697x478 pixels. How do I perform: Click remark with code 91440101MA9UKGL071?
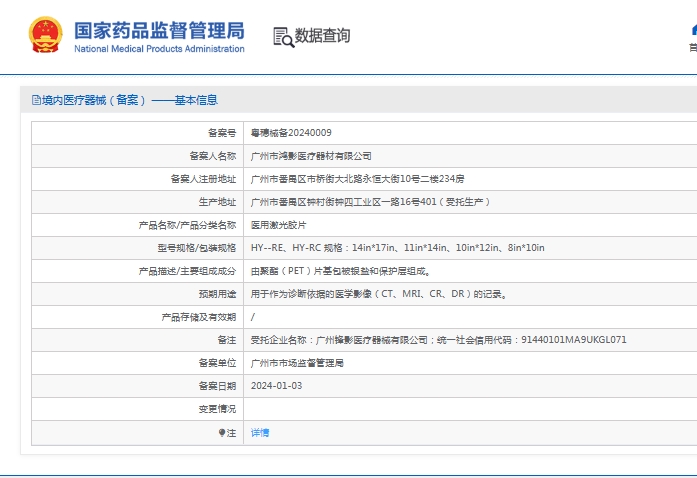(438, 340)
